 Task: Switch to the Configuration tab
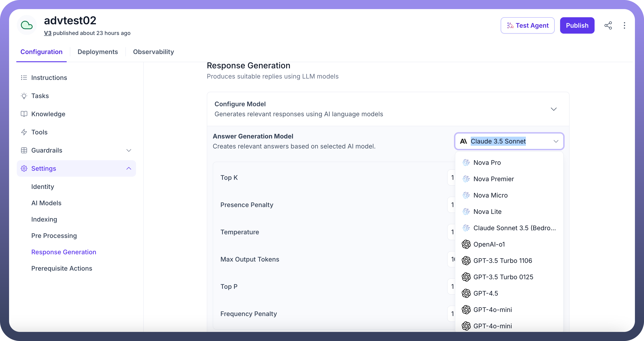[x=41, y=52]
